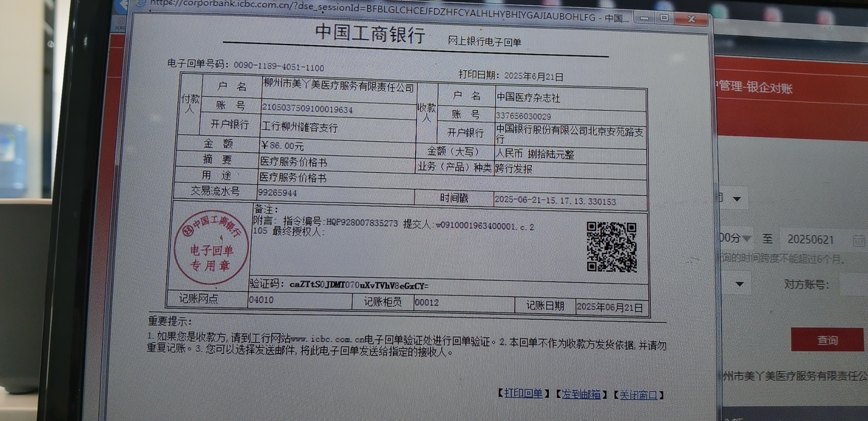Select payee name 中国医疗杂志社
This screenshot has width=868, height=421.
pos(528,98)
